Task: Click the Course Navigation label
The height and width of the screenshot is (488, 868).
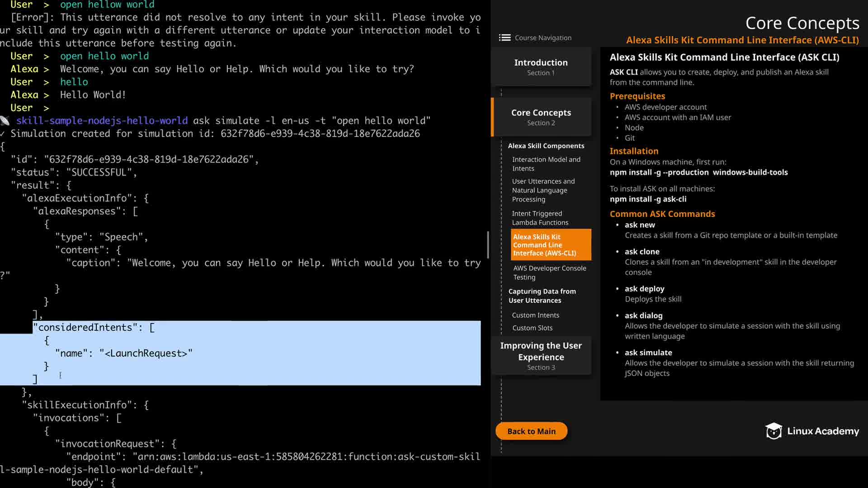Action: point(543,38)
